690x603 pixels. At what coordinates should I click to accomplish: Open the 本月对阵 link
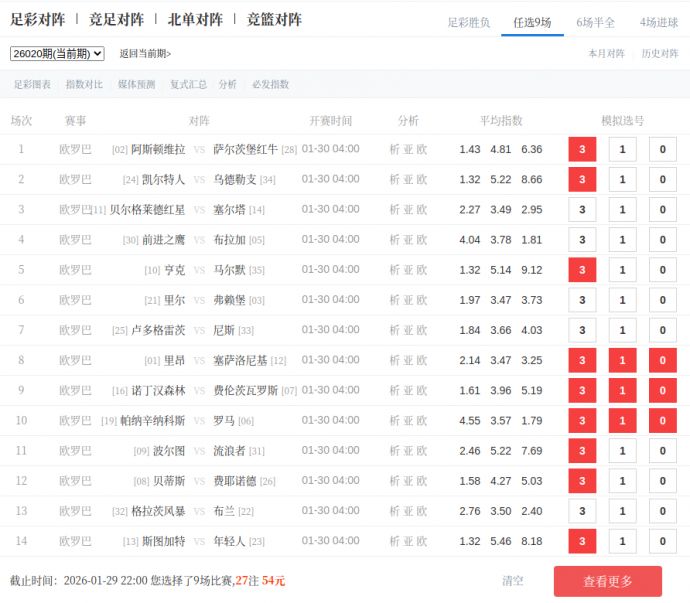[x=606, y=54]
